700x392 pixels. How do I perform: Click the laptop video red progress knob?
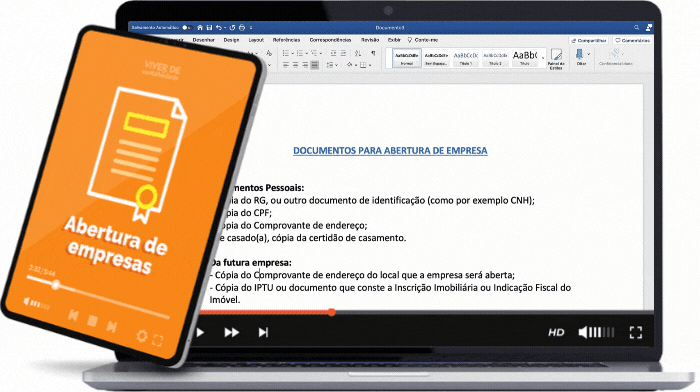(x=331, y=312)
